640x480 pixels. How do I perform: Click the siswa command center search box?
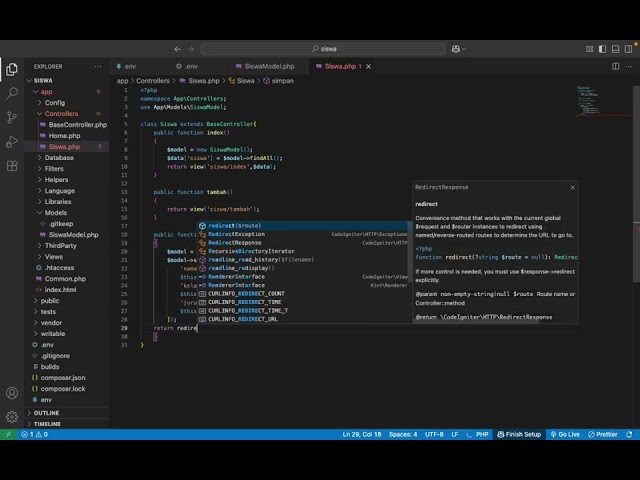tap(323, 49)
